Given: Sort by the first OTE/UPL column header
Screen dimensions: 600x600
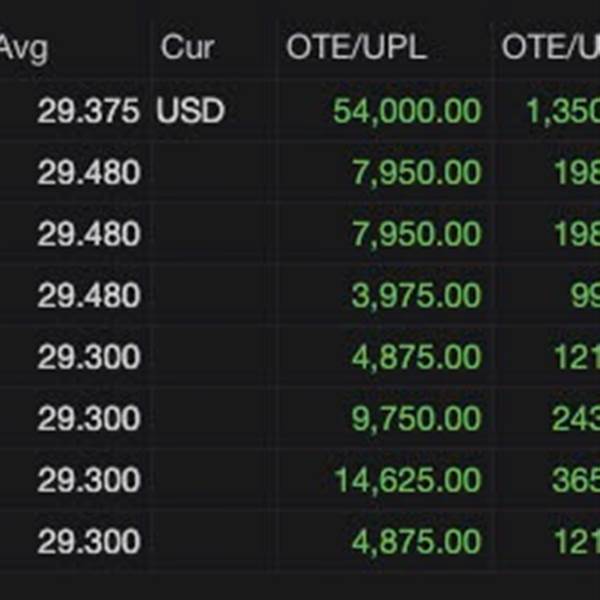Looking at the screenshot, I should pos(357,47).
